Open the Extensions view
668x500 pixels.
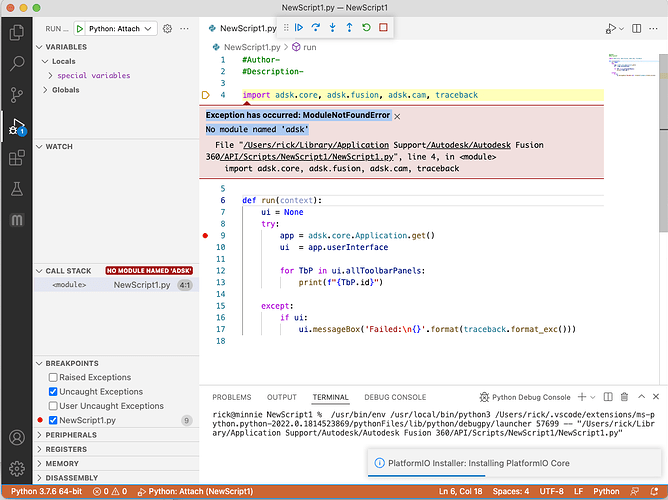[x=17, y=158]
